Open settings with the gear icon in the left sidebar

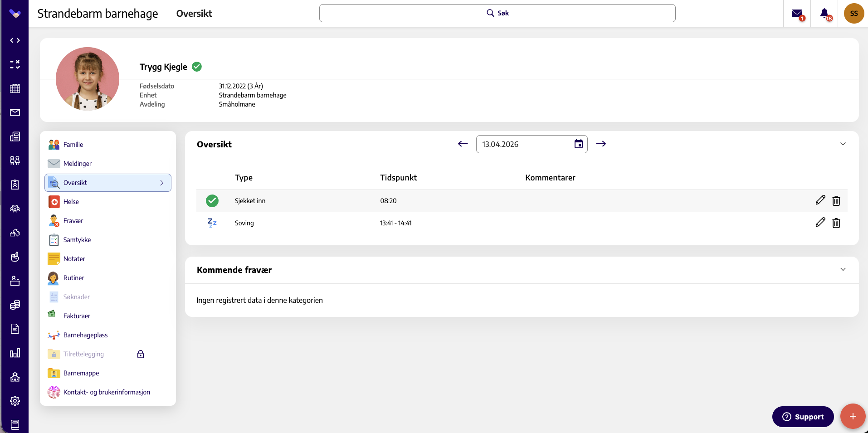(15, 401)
